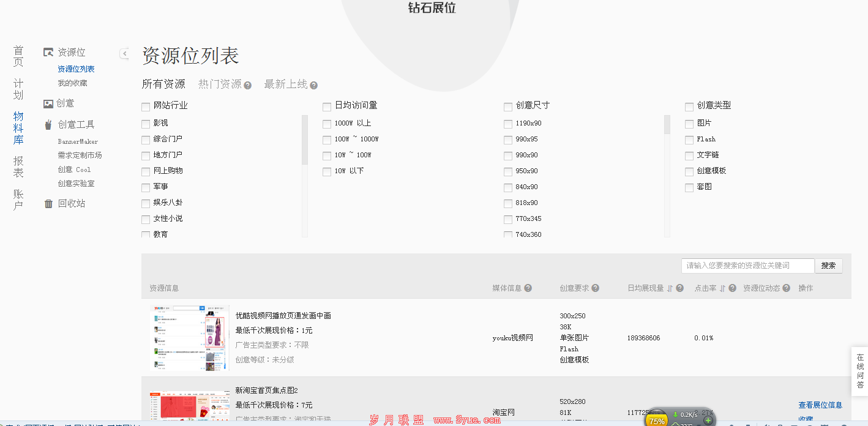This screenshot has height=426, width=868.
Task: Open the 计划 main navigation item
Action: click(x=18, y=89)
